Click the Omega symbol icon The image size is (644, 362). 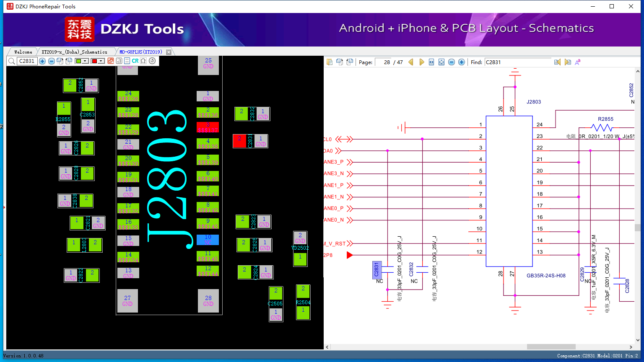pos(143,61)
